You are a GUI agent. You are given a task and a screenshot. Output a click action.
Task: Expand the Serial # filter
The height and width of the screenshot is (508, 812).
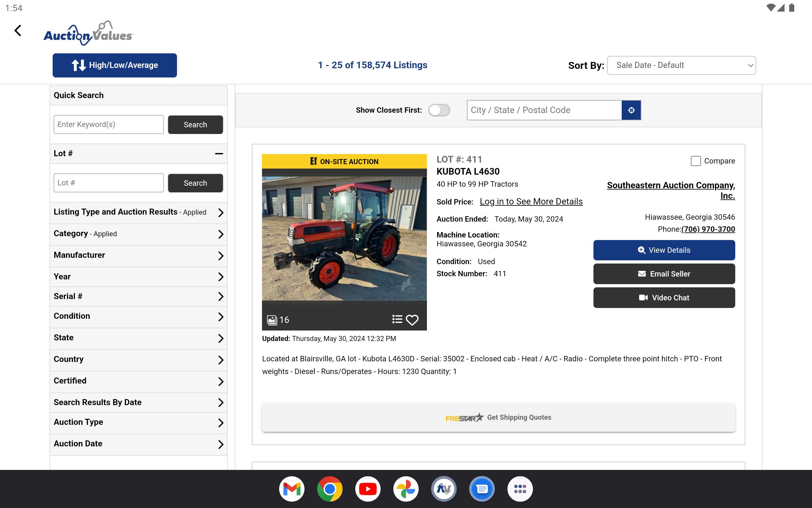tap(139, 296)
